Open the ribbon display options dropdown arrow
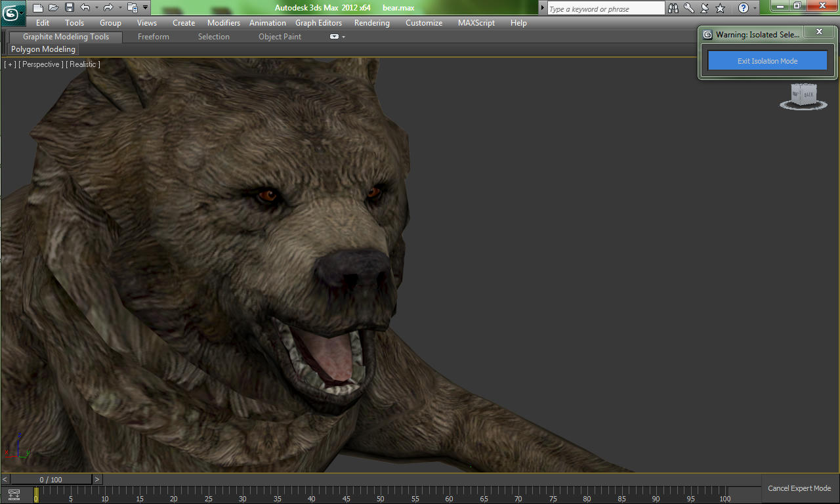 [343, 37]
